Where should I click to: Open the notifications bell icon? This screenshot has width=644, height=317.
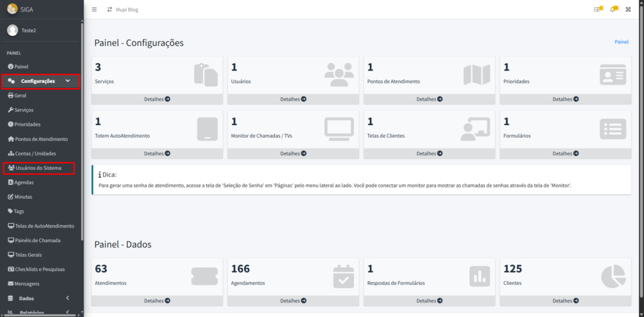coord(613,9)
